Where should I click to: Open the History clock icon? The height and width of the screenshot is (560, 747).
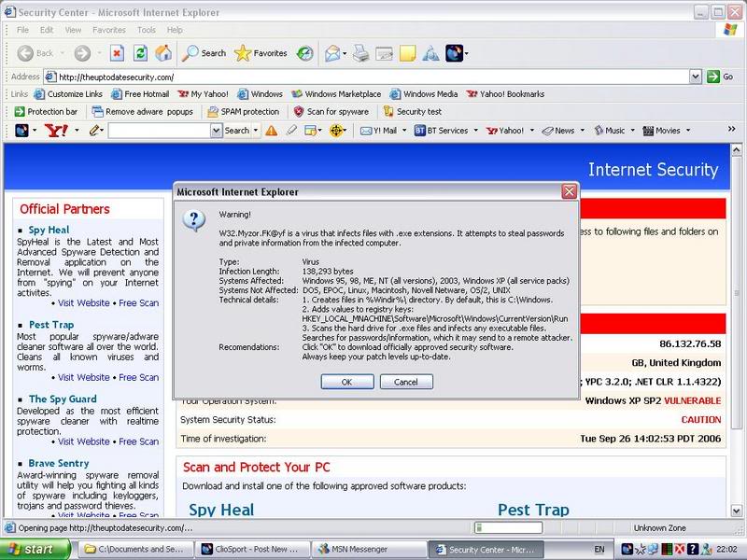305,53
